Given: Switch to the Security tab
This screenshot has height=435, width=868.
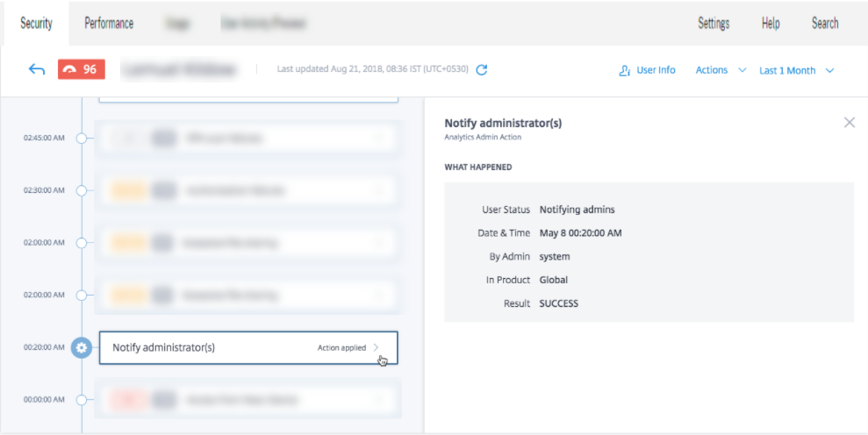Looking at the screenshot, I should [x=37, y=24].
